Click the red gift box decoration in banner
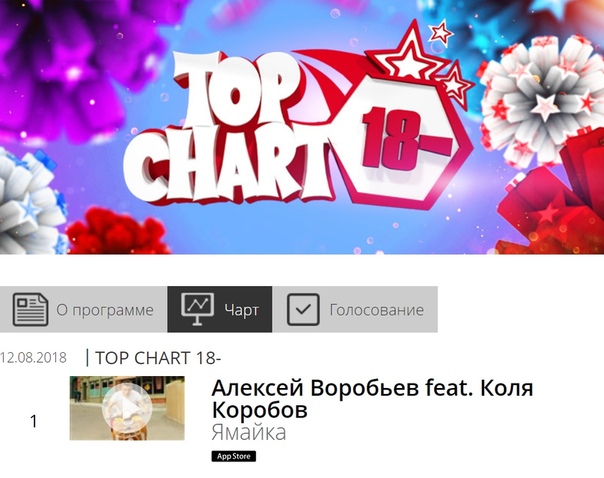The image size is (604, 478). [x=555, y=204]
